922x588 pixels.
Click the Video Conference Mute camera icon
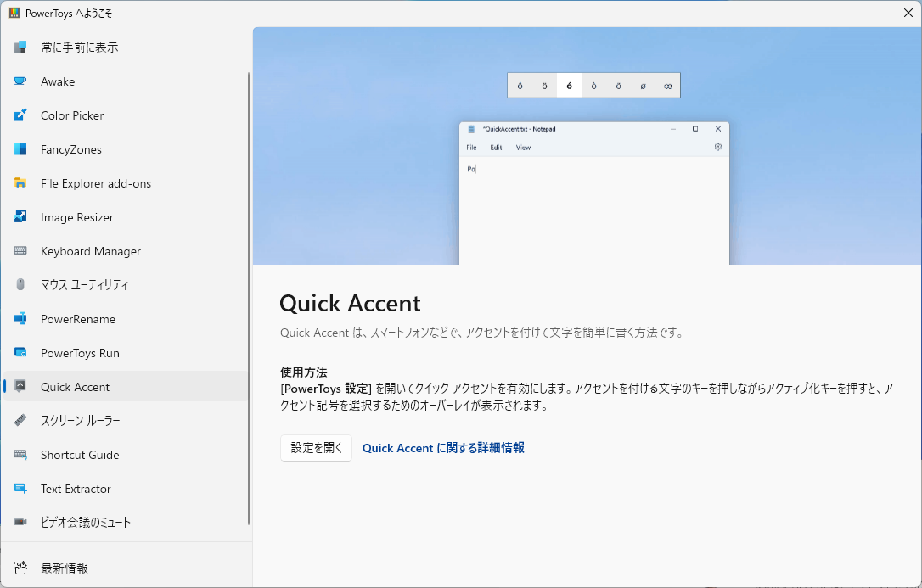coord(20,522)
